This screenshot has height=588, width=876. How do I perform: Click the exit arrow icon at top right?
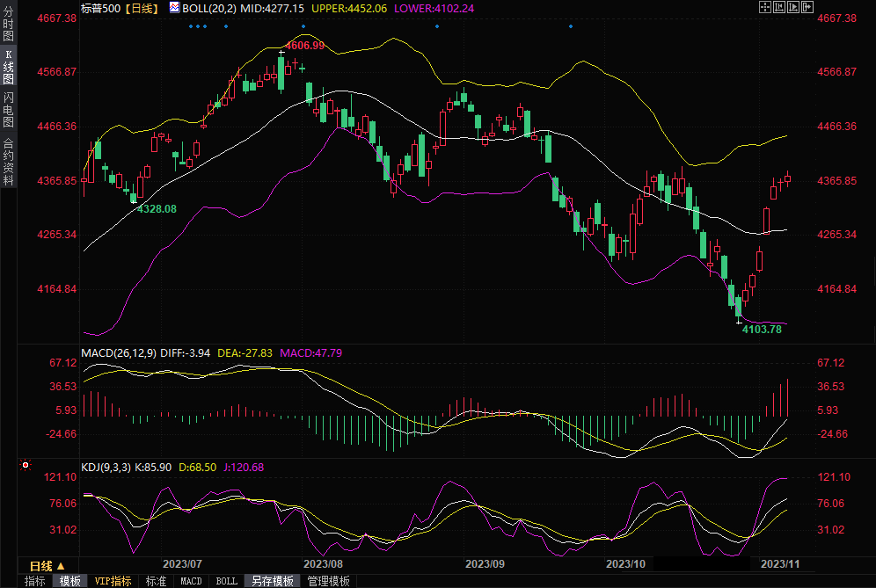click(x=807, y=7)
